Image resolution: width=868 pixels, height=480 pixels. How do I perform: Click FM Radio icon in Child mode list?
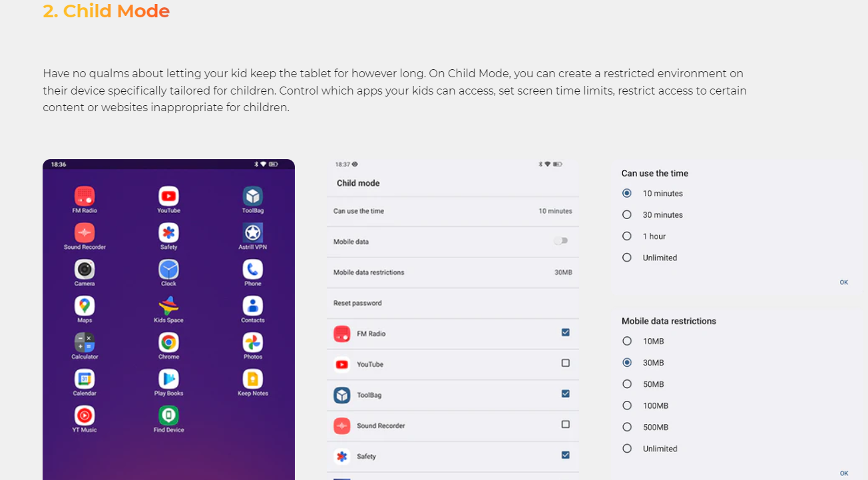(342, 334)
